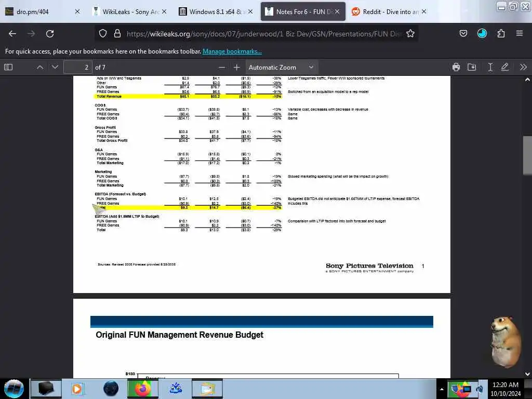Close the dro.pm/404 tab
Image resolution: width=532 pixels, height=399 pixels.
[77, 11]
